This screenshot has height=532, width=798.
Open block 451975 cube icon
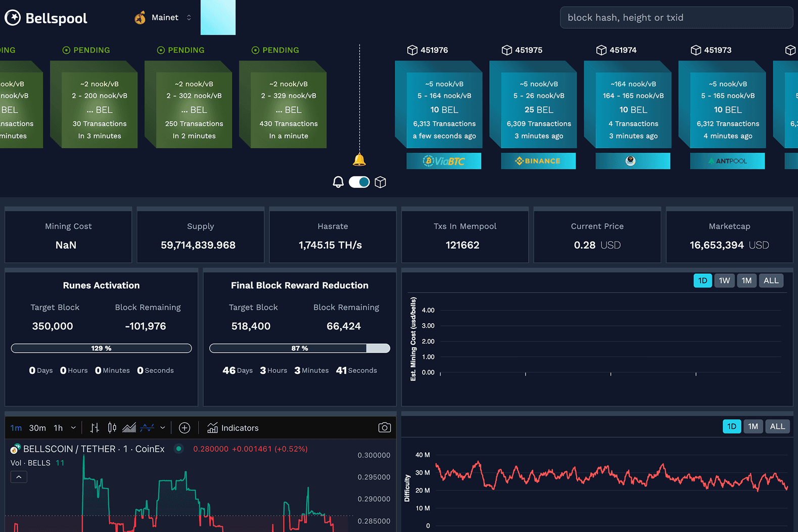tap(507, 50)
